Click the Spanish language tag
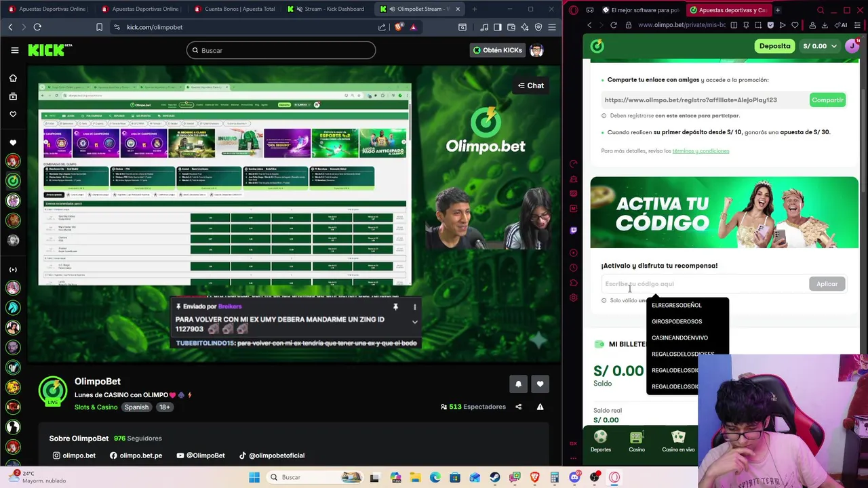 (x=136, y=407)
